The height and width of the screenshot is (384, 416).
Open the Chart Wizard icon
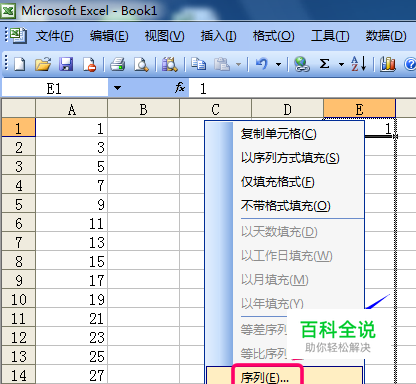coord(388,64)
